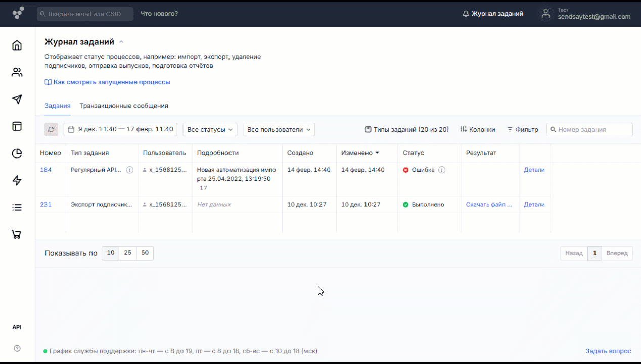Open the Все статусы dropdown
Viewport: 641px width, 364px height.
coord(210,130)
